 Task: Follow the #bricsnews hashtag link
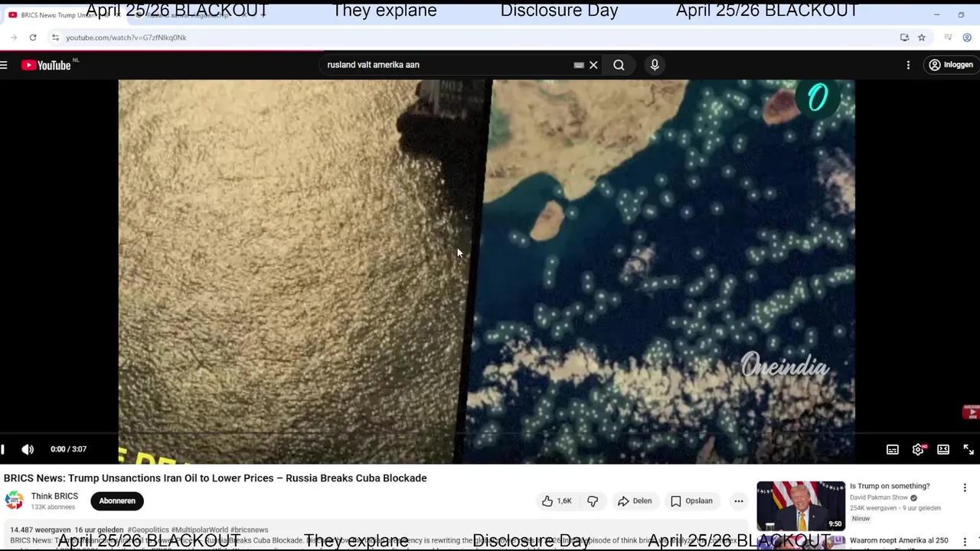(250, 530)
